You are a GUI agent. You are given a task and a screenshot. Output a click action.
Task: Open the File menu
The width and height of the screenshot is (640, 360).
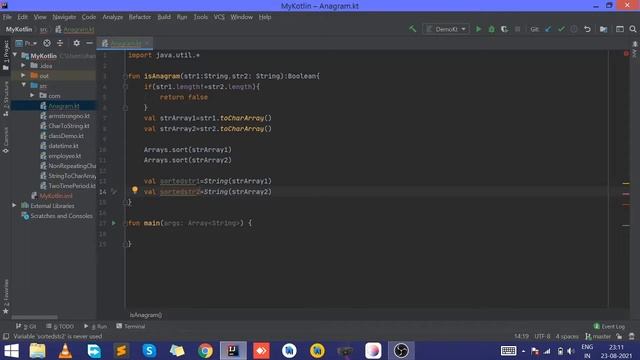(x=7, y=17)
